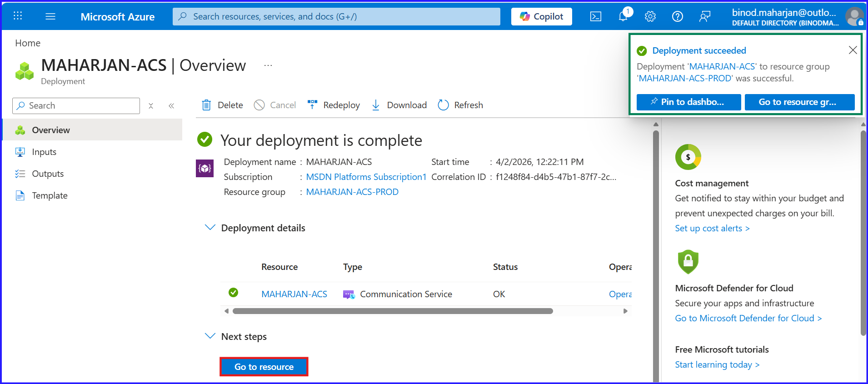
Task: Open the MAHARJAN-ACS-PROD resource group link in details
Action: click(x=352, y=192)
